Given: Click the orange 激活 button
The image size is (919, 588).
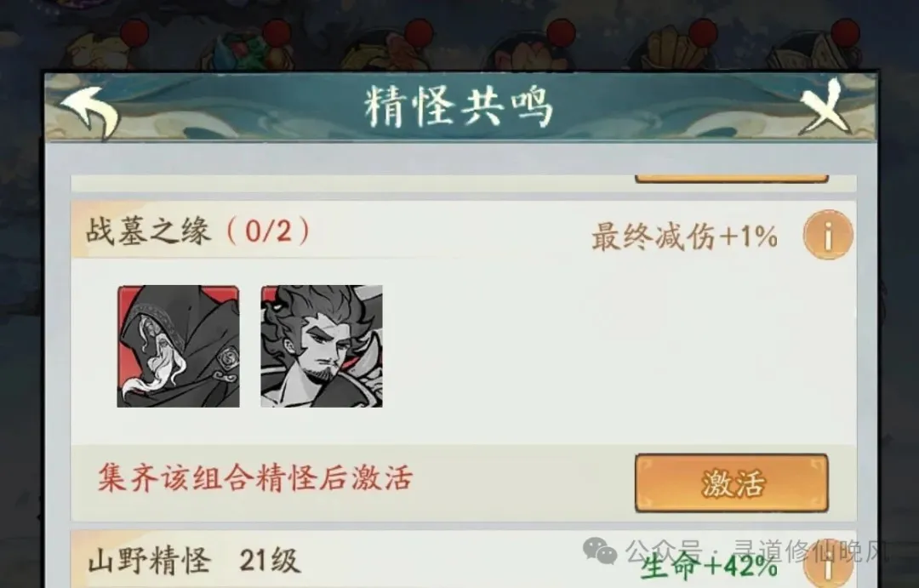Looking at the screenshot, I should coord(732,483).
